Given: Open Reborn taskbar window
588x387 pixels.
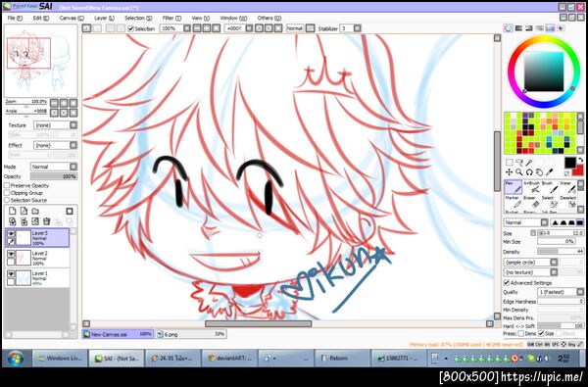Looking at the screenshot, I should point(342,359).
